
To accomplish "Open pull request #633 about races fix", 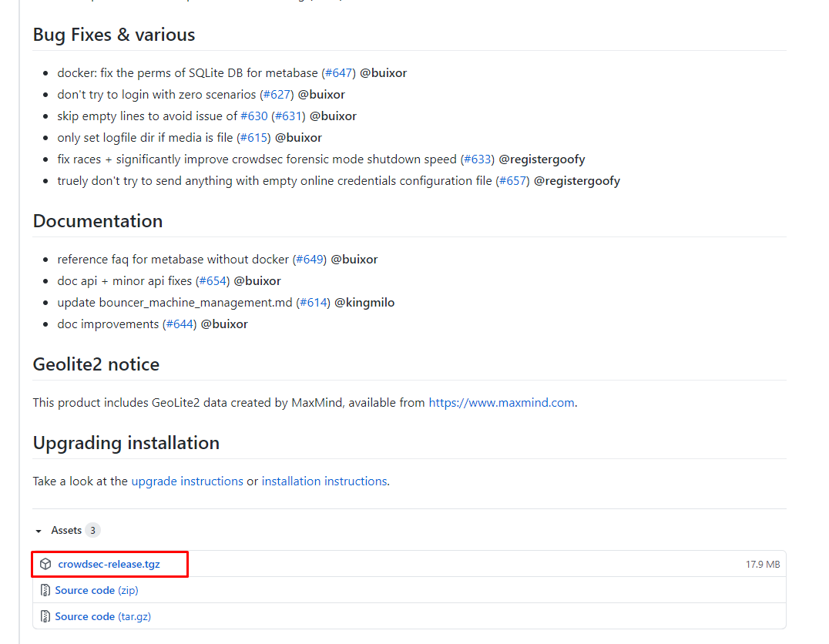I will click(x=477, y=159).
